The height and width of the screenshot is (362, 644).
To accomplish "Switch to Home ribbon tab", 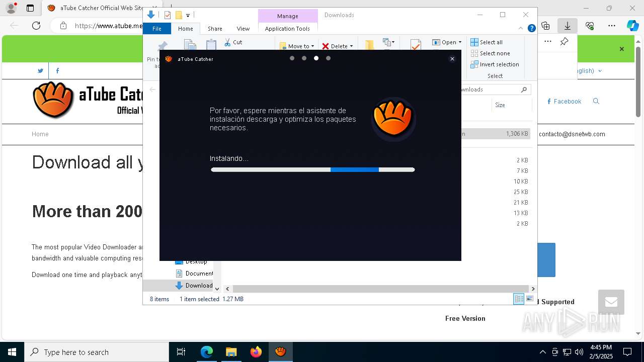I will click(x=186, y=29).
